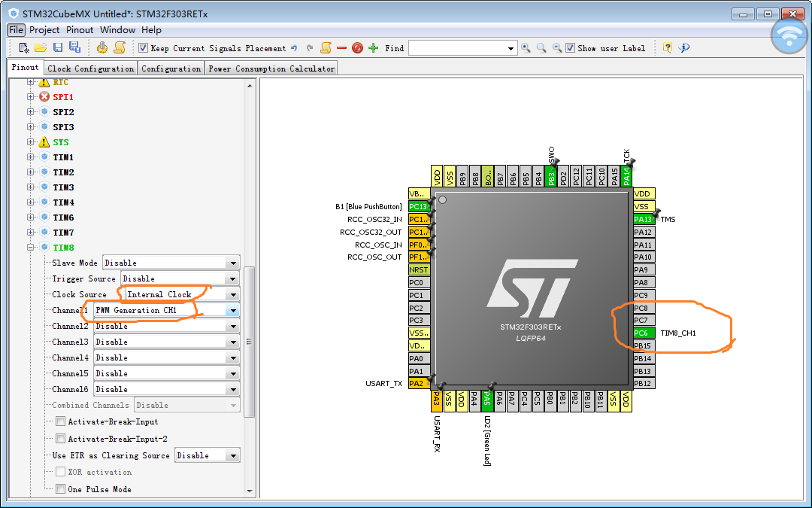
Task: Click the warning triangle icon next to RTC
Action: pyautogui.click(x=44, y=83)
